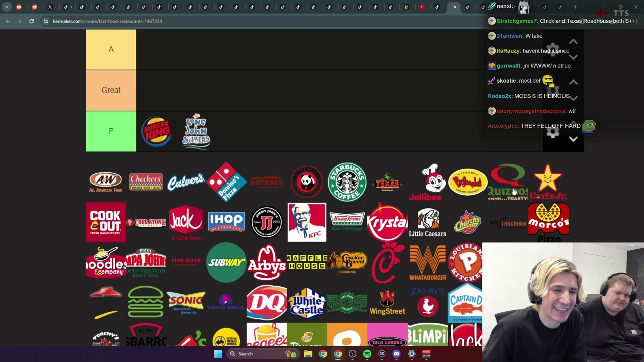Pick the Whataburger logo

(x=428, y=262)
